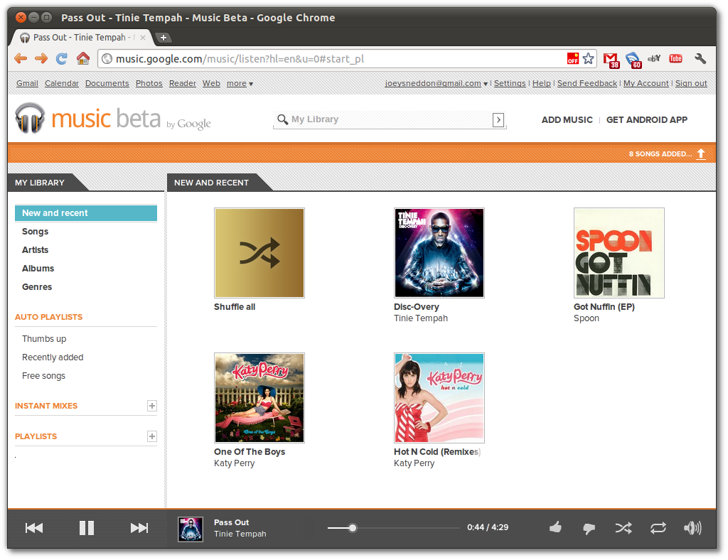Click the ADD MUSIC button
Image resolution: width=728 pixels, height=560 pixels.
(567, 119)
